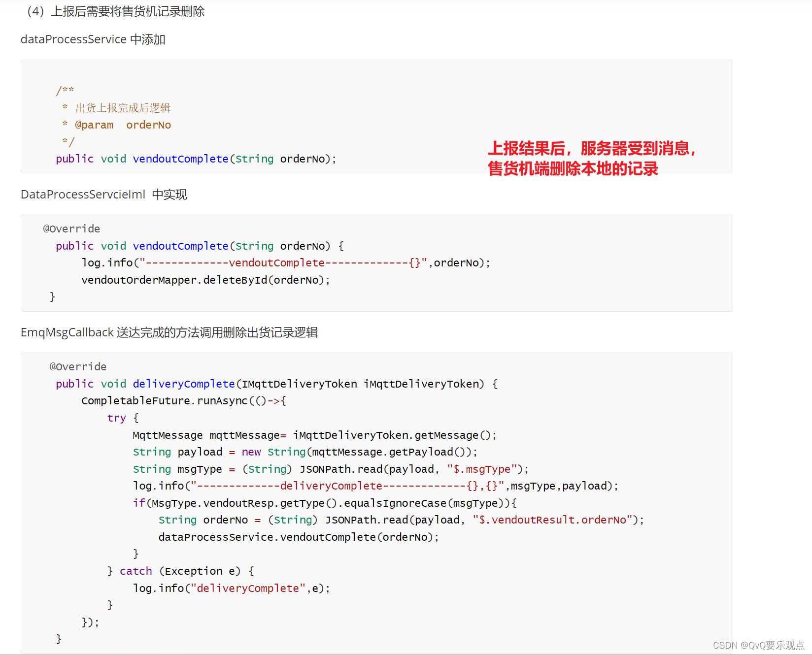Click the 'MqttMessage mqttMessage=' code line
Image resolution: width=812 pixels, height=655 pixels.
coord(314,435)
